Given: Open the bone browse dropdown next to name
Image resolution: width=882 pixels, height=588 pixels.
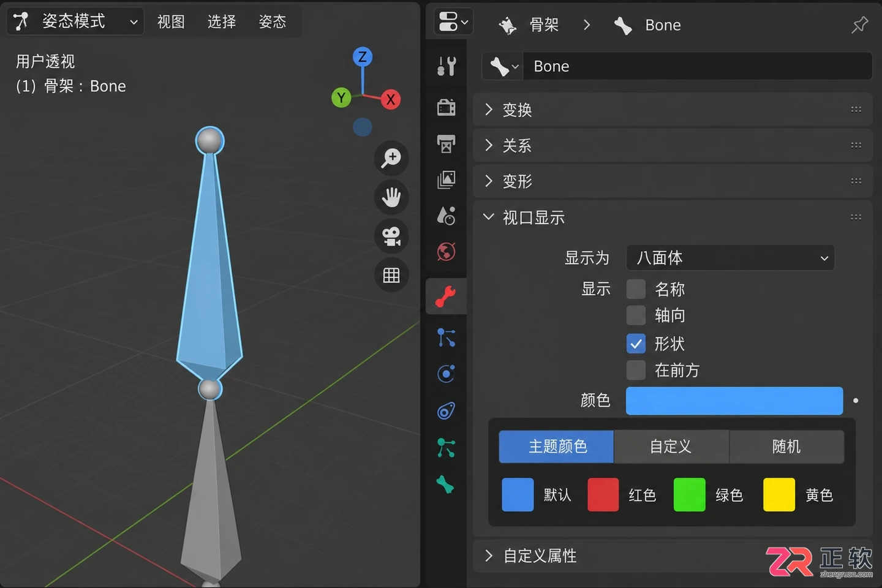Looking at the screenshot, I should [503, 66].
